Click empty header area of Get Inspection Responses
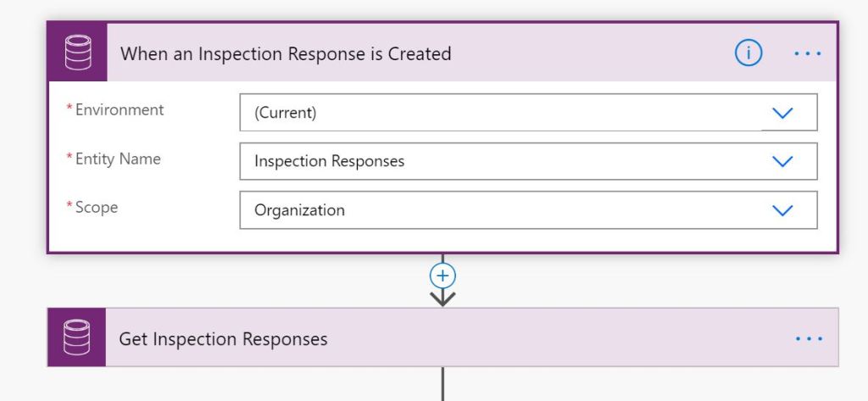Image resolution: width=868 pixels, height=401 pixels. tap(551, 339)
